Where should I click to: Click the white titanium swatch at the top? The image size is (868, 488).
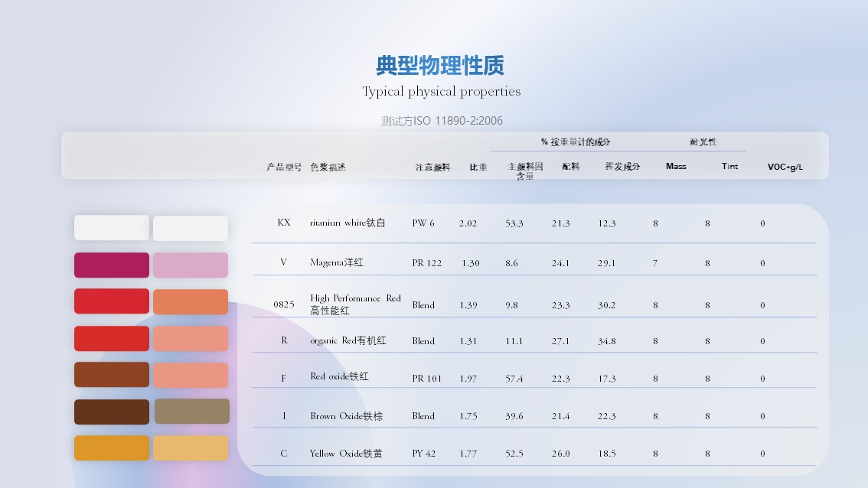pos(111,227)
